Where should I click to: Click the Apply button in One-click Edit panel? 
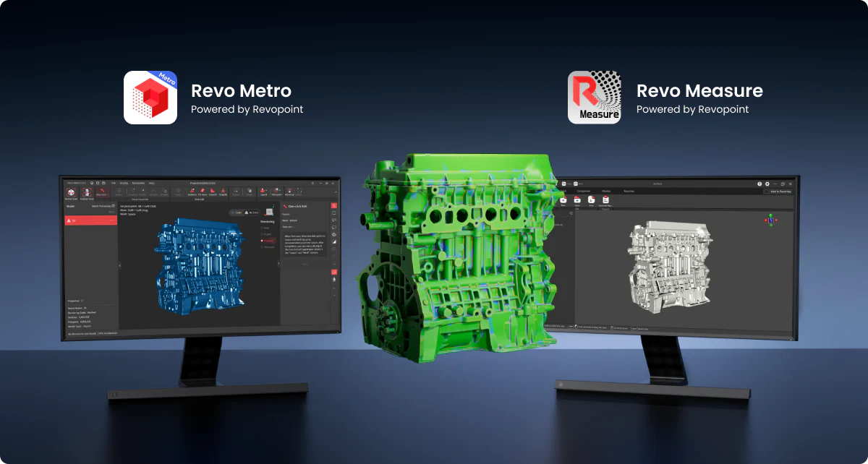click(x=305, y=264)
